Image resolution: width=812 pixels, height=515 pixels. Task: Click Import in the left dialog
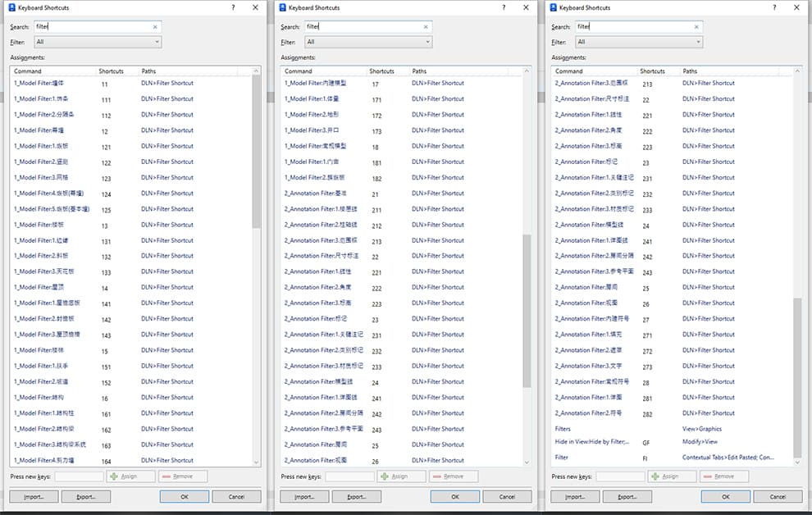[34, 496]
